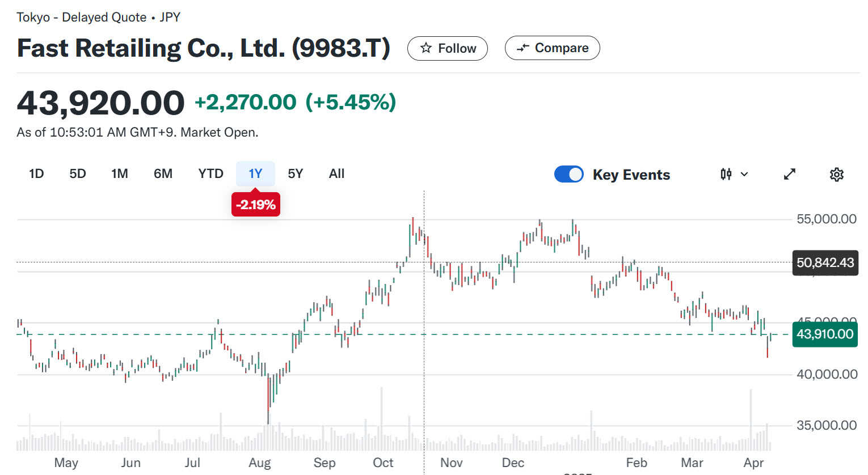This screenshot has height=475, width=868.
Task: Click the Nov label on time axis
Action: click(451, 463)
